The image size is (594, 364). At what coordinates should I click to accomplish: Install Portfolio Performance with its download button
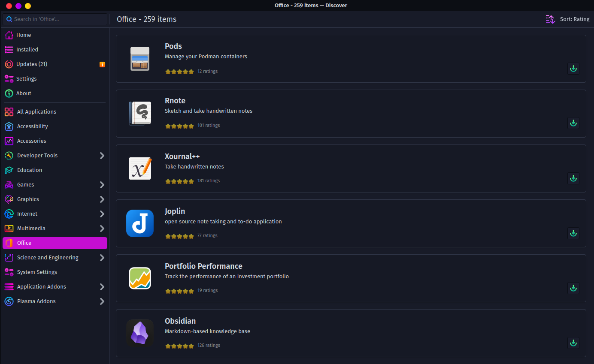click(573, 288)
